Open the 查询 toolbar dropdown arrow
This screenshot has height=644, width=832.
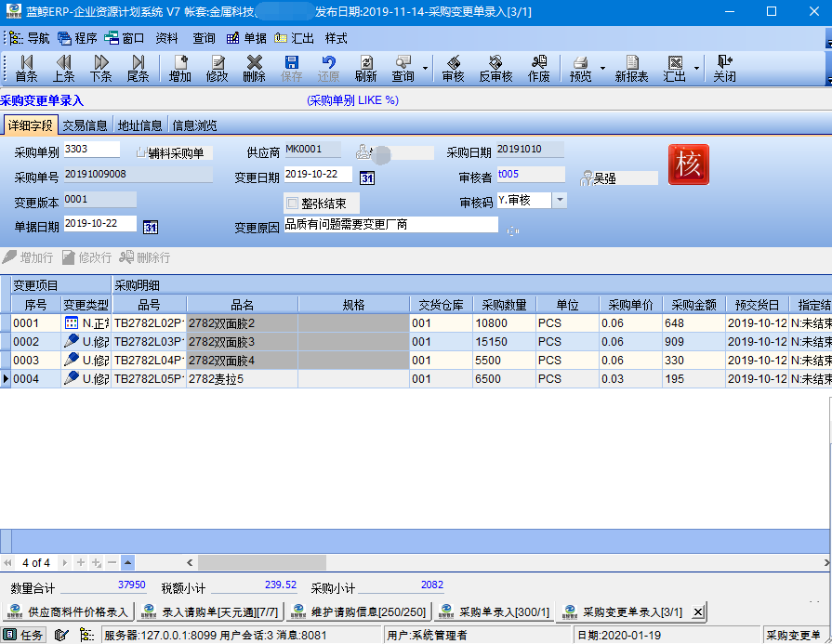(425, 69)
